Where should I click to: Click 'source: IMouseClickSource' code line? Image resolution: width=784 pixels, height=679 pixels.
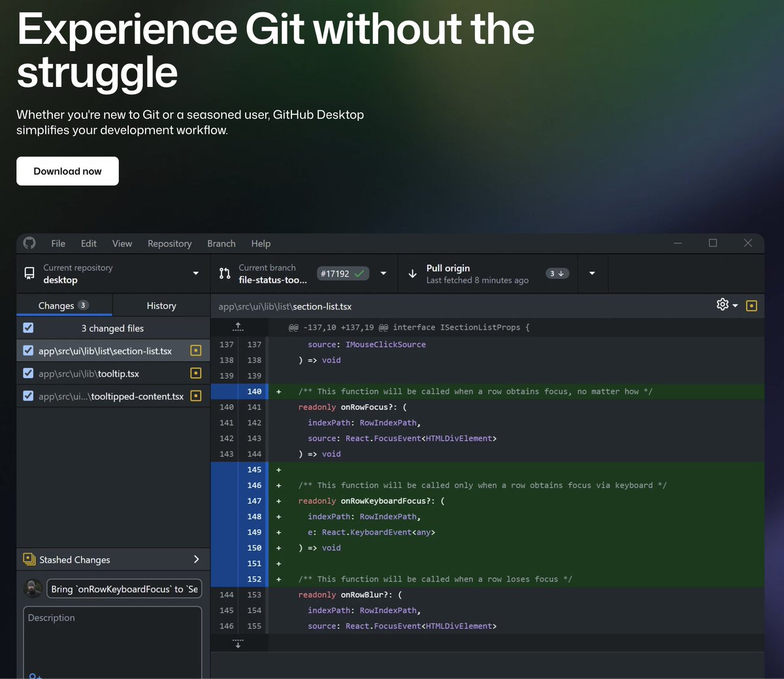pos(367,344)
